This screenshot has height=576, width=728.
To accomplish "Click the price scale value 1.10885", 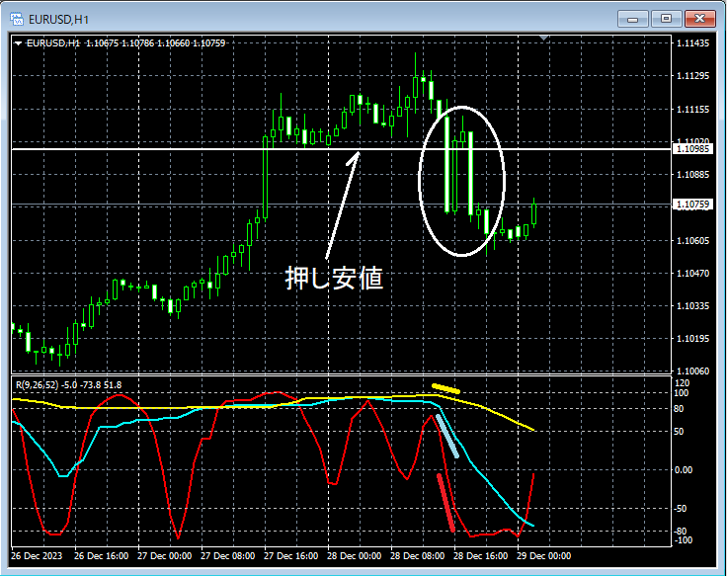I will pyautogui.click(x=693, y=175).
